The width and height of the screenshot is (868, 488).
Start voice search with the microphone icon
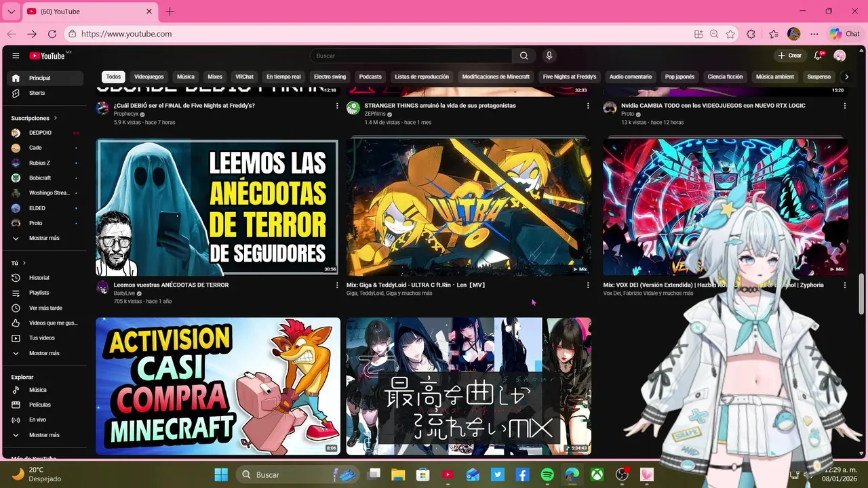point(549,56)
